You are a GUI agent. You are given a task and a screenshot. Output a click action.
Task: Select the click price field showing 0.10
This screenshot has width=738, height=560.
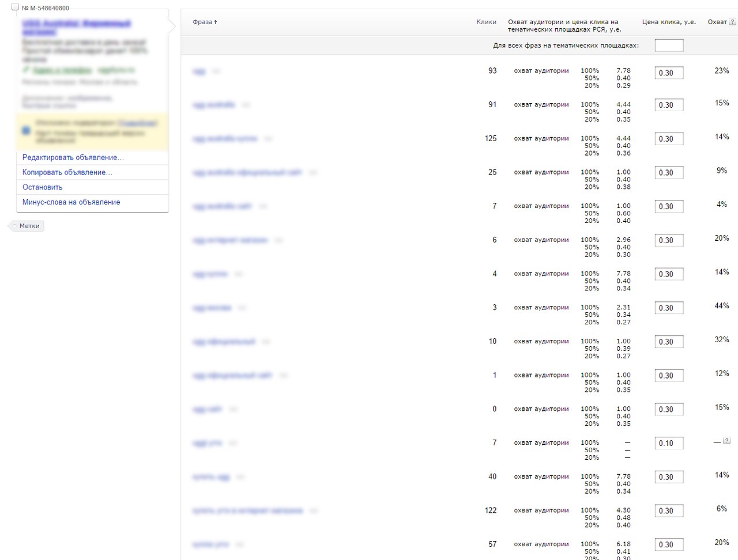(669, 444)
